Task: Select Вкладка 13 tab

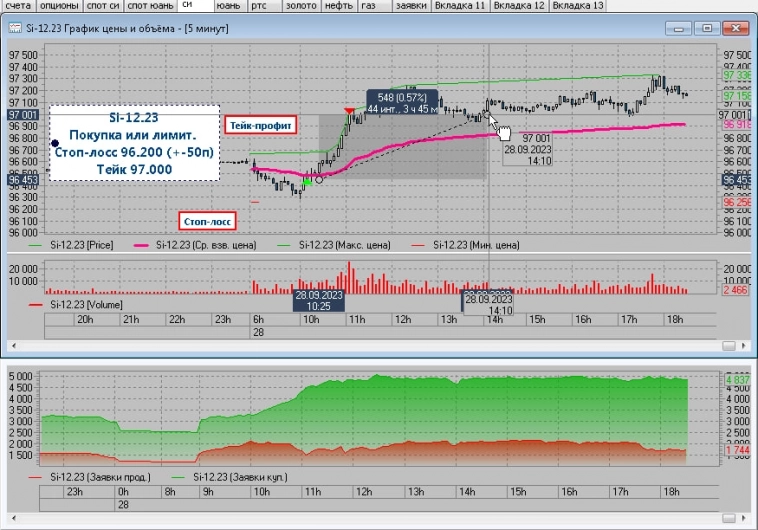Action: pos(578,6)
